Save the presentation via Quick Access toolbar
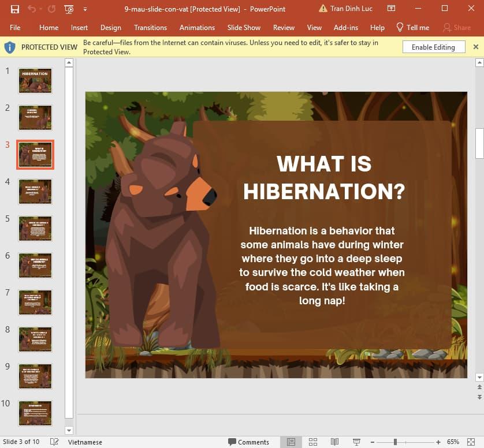Viewport: 484px width, 448px height. pyautogui.click(x=15, y=9)
